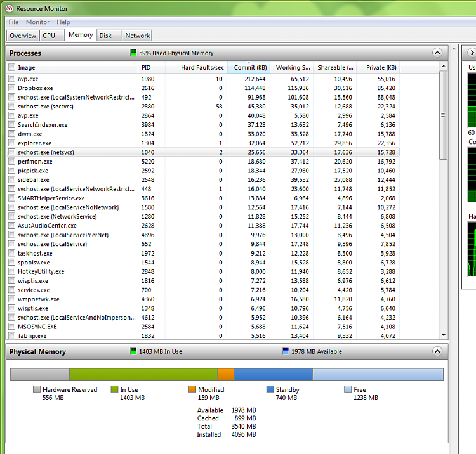Sort by Commit (KB) column header

(x=249, y=67)
